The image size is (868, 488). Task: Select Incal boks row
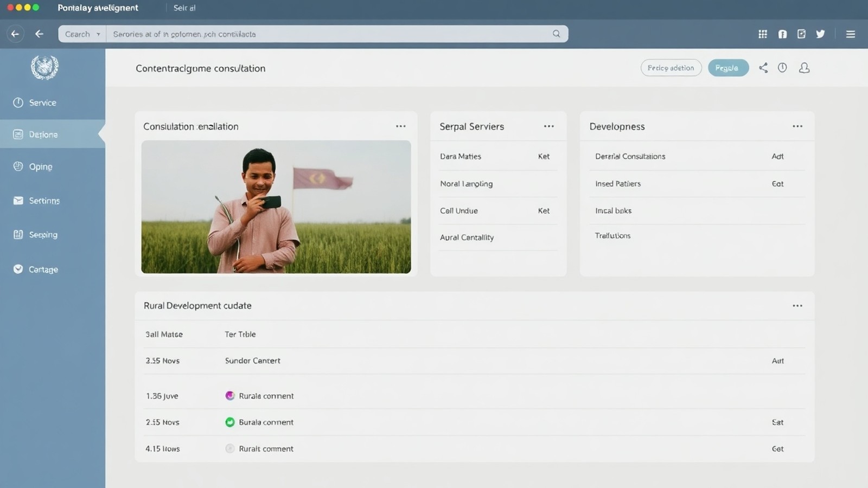click(697, 210)
